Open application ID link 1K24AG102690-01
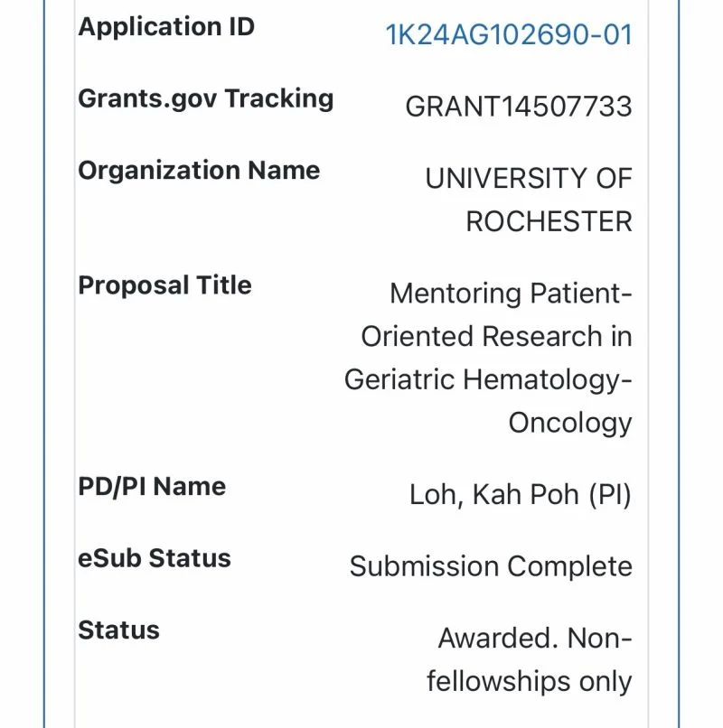The image size is (723, 728). pyautogui.click(x=509, y=35)
